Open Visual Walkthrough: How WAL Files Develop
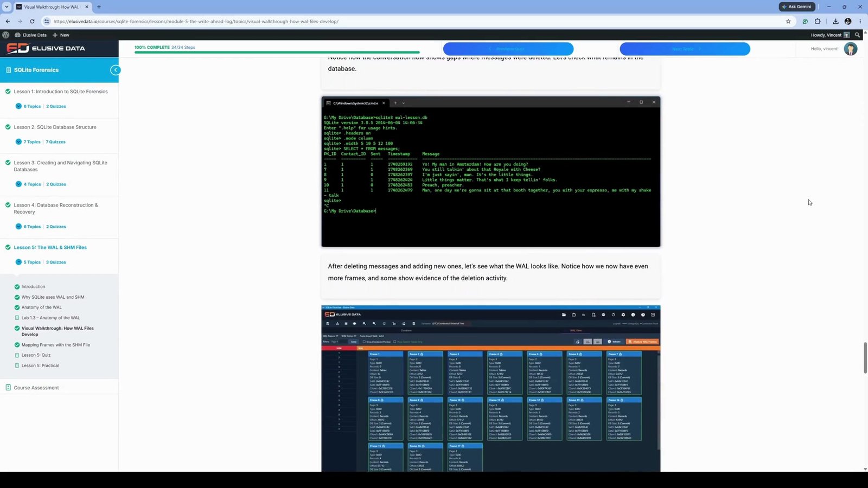The width and height of the screenshot is (868, 488). (x=58, y=331)
